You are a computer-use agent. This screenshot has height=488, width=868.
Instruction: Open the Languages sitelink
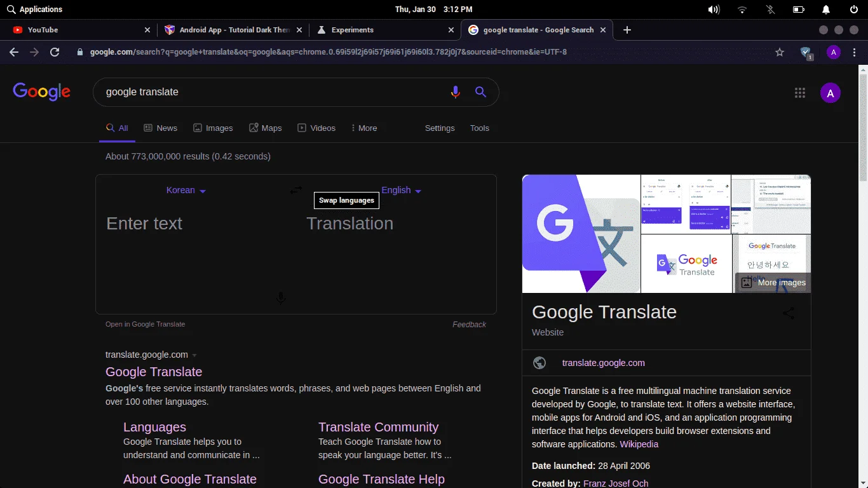[154, 427]
